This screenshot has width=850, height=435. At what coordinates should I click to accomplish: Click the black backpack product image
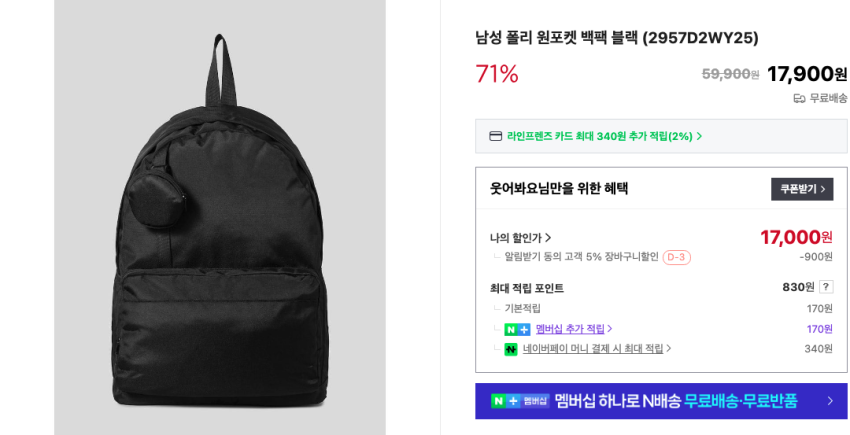pos(220,218)
